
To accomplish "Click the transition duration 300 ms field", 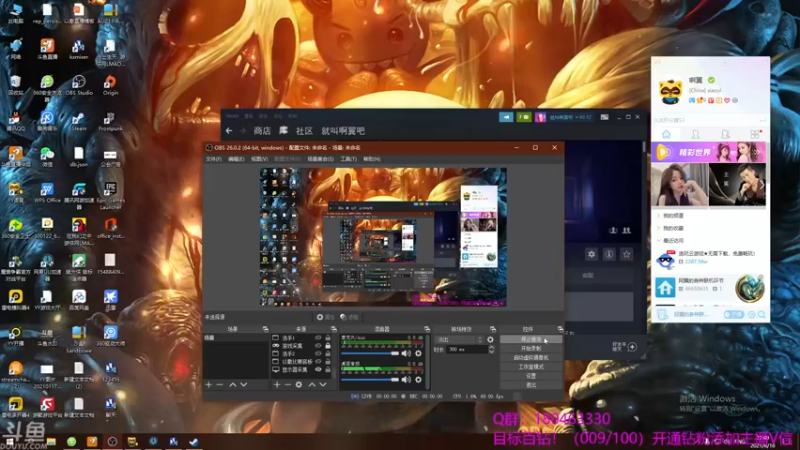I will (467, 349).
